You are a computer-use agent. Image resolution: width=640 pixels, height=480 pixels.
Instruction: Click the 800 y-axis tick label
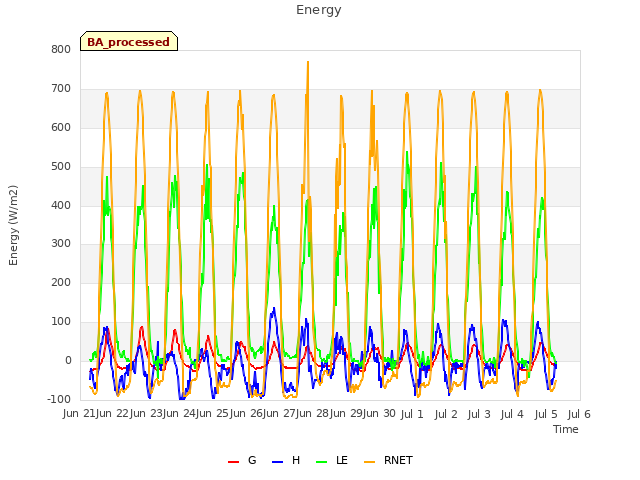[61, 49]
